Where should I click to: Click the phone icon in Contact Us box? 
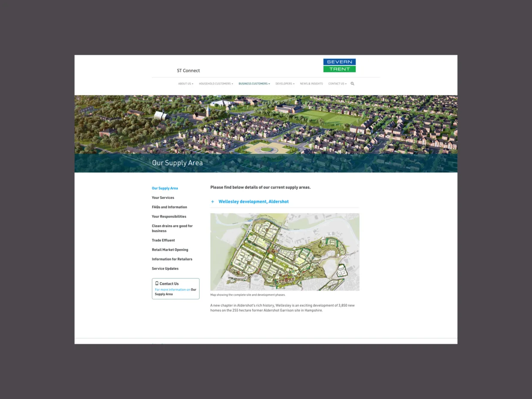[x=157, y=283]
